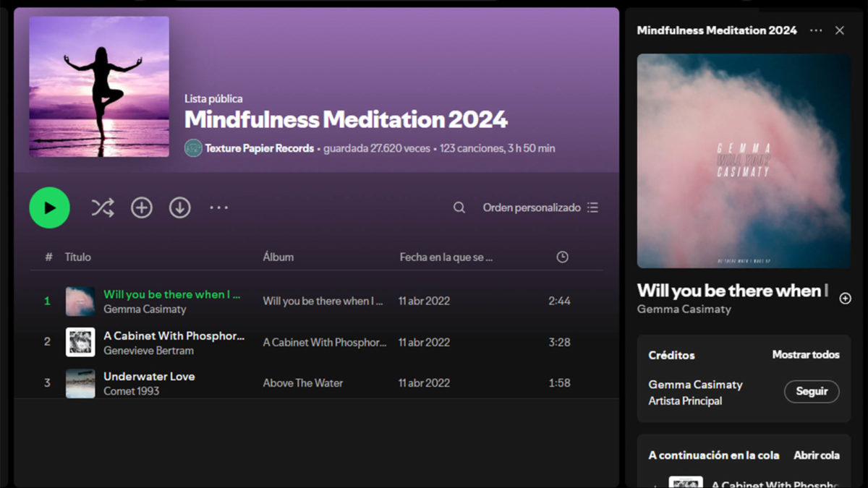The height and width of the screenshot is (488, 868).
Task: Open Texture Papier Records profile link
Action: click(259, 148)
